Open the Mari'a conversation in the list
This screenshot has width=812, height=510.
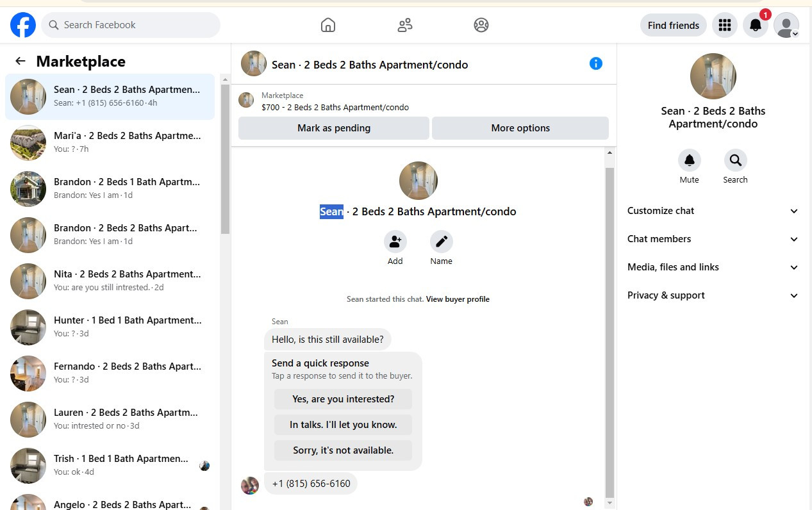(x=110, y=143)
